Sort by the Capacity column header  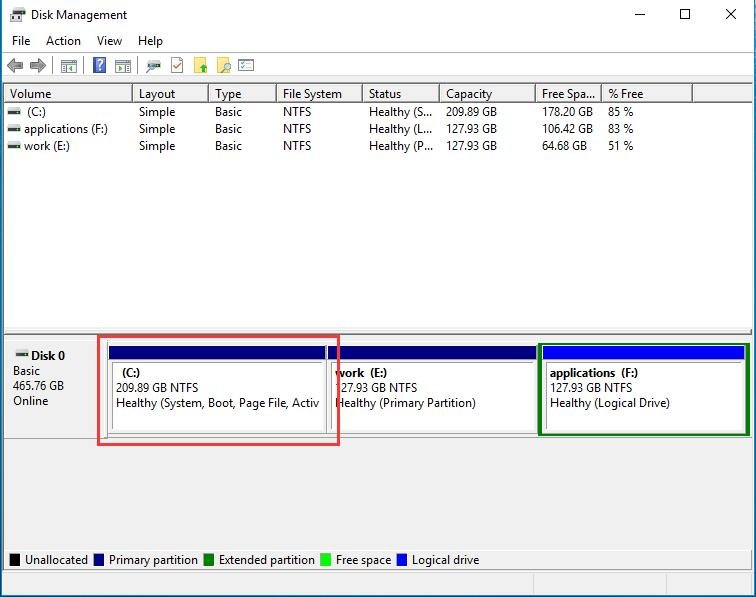487,94
